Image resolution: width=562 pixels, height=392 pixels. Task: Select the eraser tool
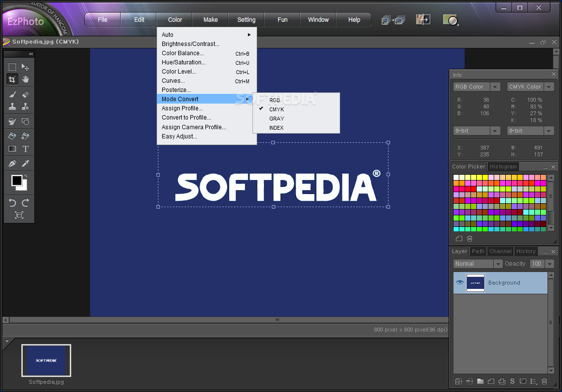click(x=25, y=94)
